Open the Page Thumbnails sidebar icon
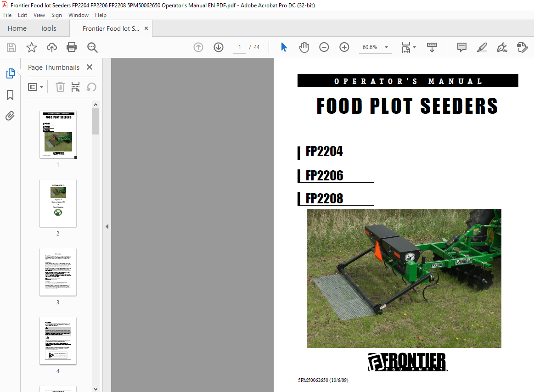The height and width of the screenshot is (392, 534). pyautogui.click(x=11, y=73)
